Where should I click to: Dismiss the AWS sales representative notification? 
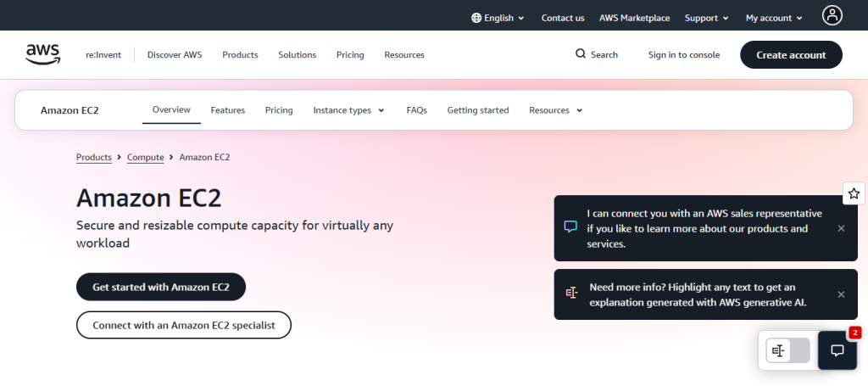841,228
